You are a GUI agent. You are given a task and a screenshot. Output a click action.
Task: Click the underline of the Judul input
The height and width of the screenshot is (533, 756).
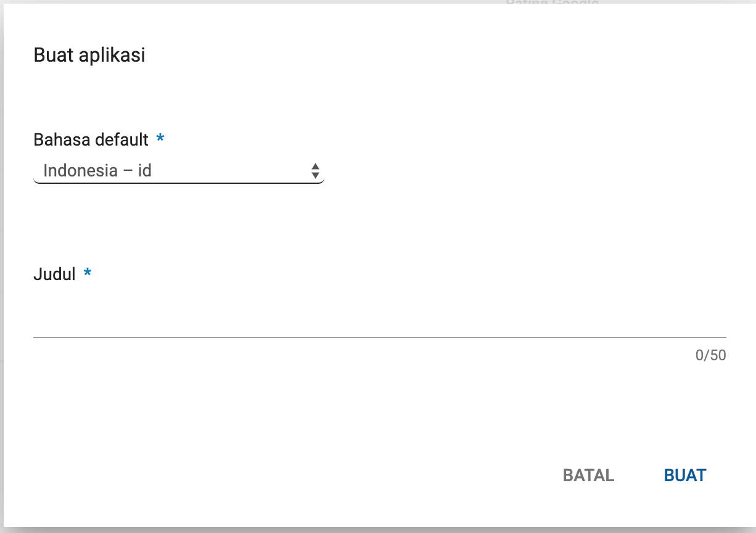379,337
